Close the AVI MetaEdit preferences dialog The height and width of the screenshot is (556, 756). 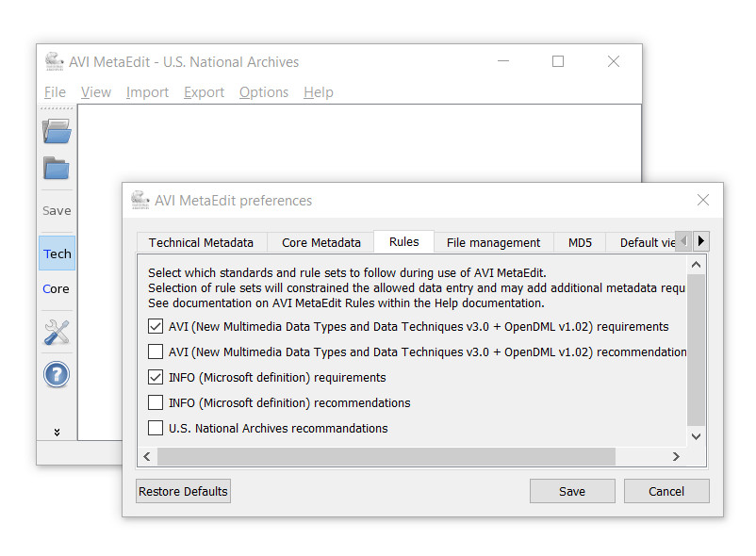tap(702, 200)
